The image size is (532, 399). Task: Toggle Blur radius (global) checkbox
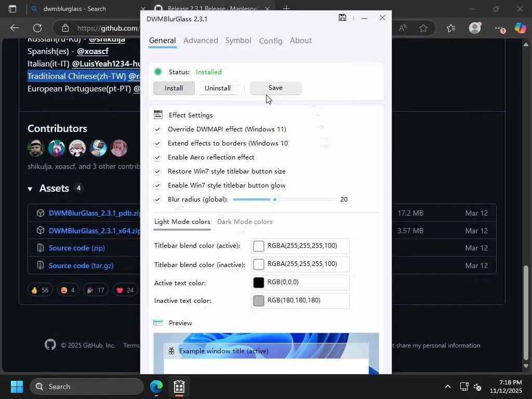[157, 199]
